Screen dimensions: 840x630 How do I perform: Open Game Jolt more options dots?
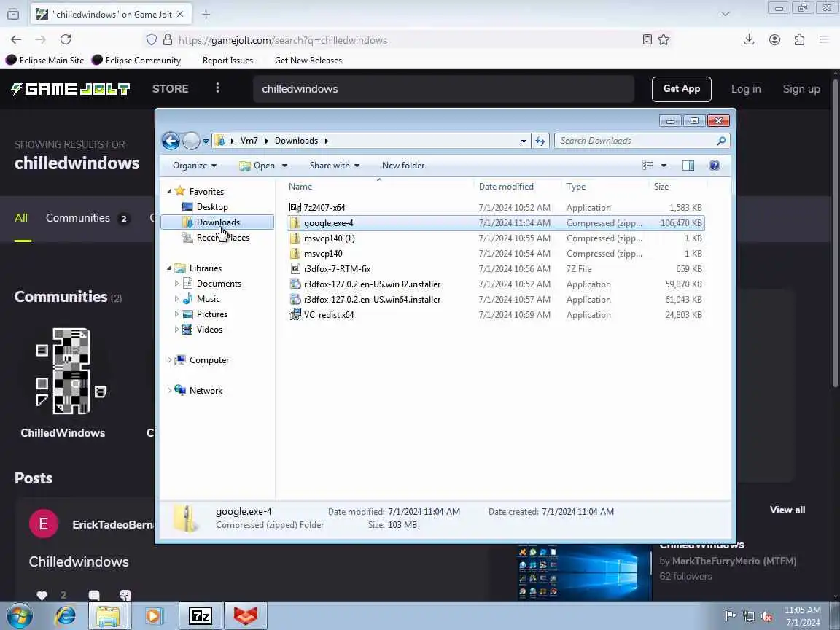point(217,87)
